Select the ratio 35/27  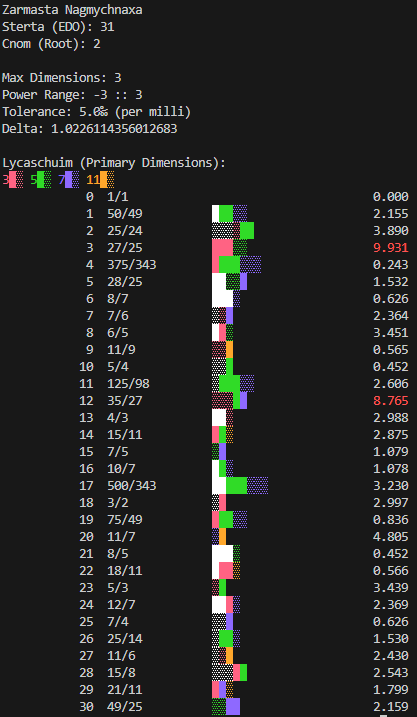(x=125, y=401)
